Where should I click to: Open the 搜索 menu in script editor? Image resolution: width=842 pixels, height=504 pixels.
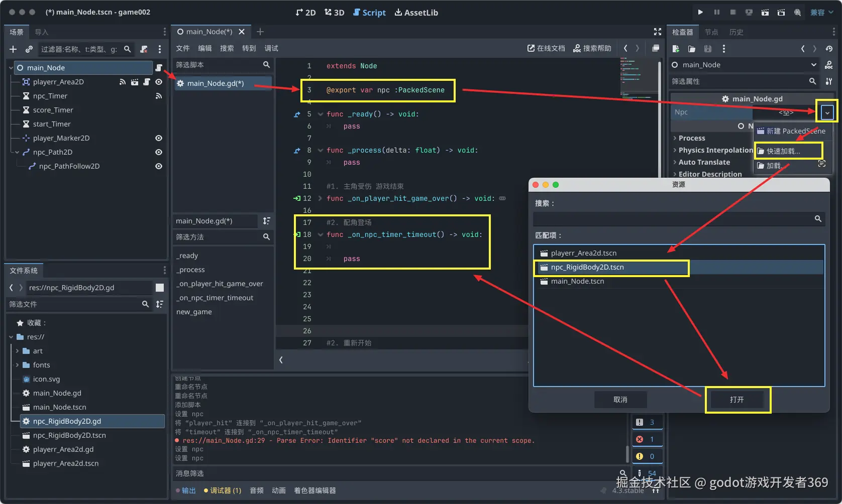(x=227, y=48)
